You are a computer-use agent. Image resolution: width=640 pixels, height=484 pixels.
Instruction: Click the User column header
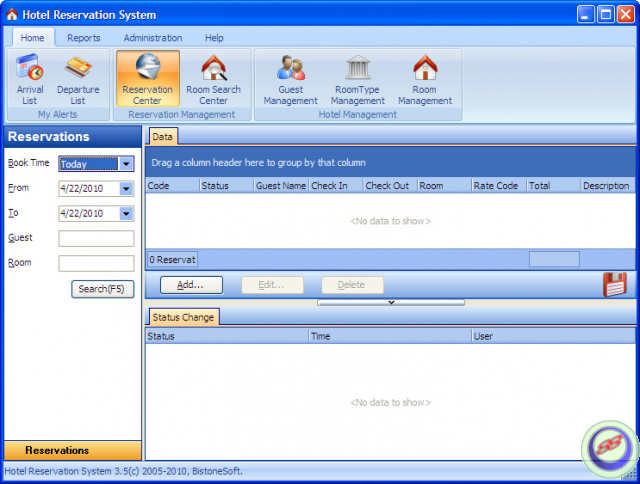553,336
